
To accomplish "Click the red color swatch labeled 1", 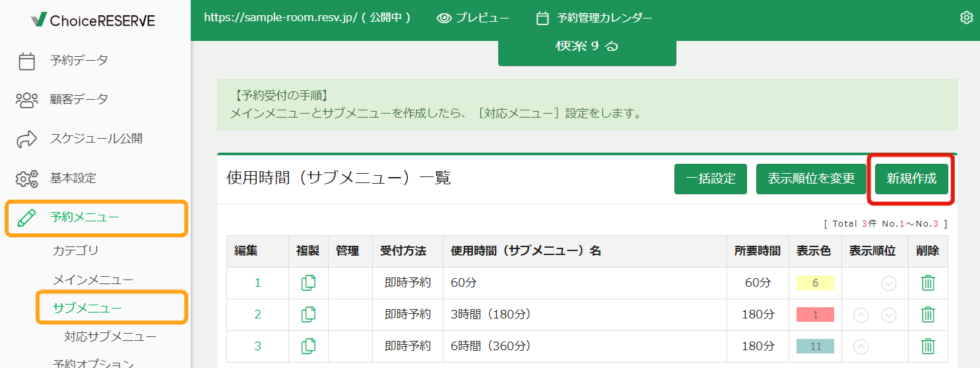I will coord(815,314).
